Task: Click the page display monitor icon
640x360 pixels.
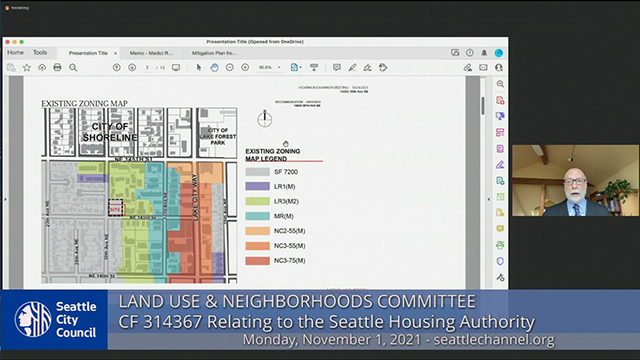Action: pyautogui.click(x=176, y=68)
